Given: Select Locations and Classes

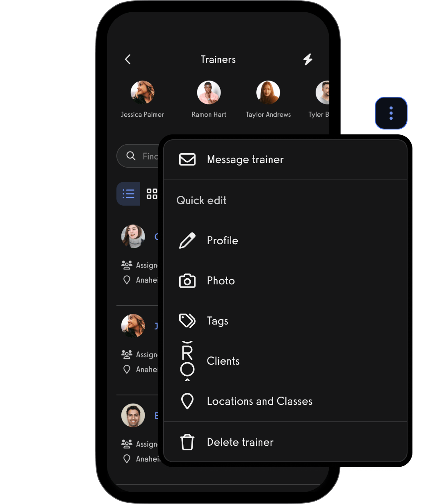Looking at the screenshot, I should [x=285, y=401].
